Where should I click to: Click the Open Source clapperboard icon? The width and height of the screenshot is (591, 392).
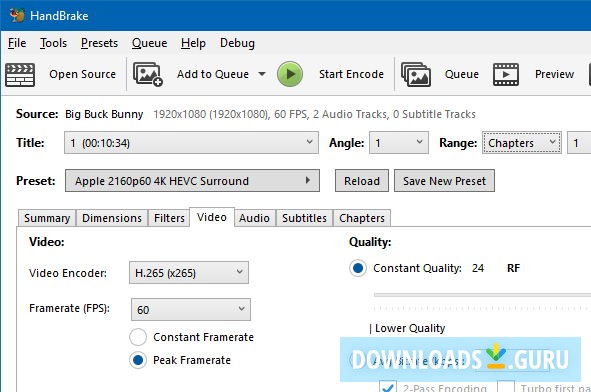(20, 75)
